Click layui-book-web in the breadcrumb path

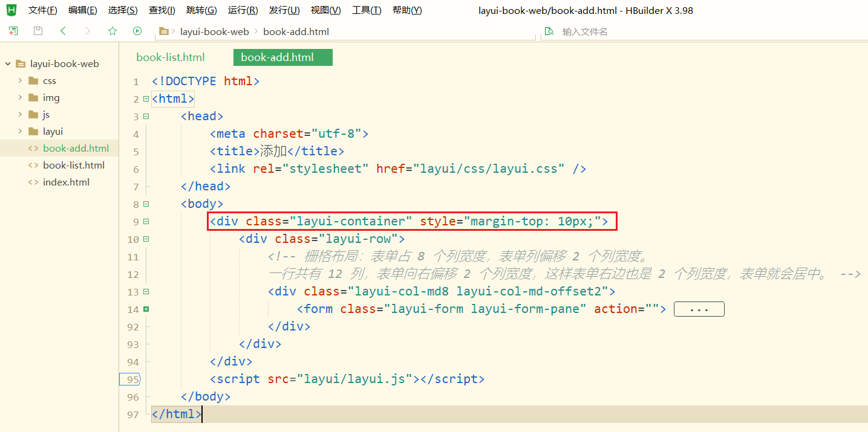tap(215, 31)
